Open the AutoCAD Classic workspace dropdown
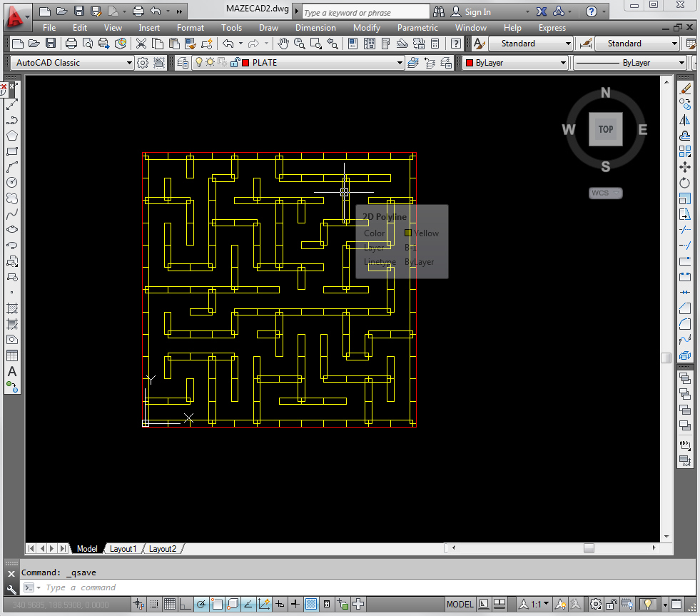 click(x=72, y=63)
